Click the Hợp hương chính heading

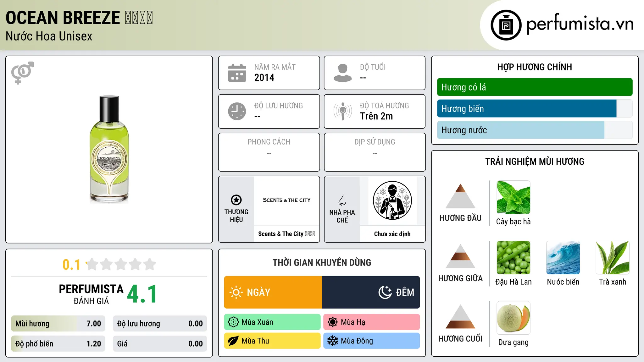click(535, 67)
